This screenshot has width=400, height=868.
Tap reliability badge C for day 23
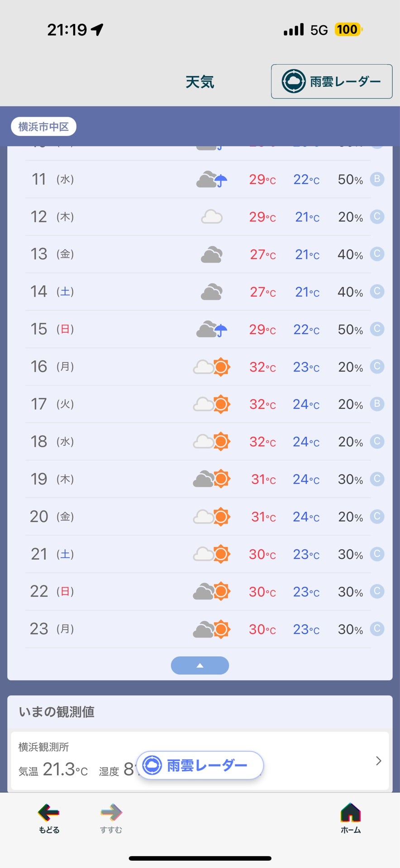click(x=377, y=628)
